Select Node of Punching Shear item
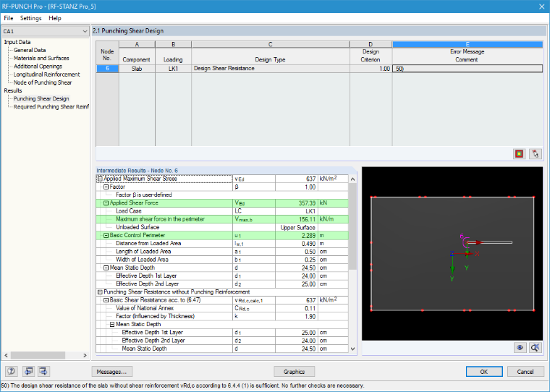 click(43, 82)
